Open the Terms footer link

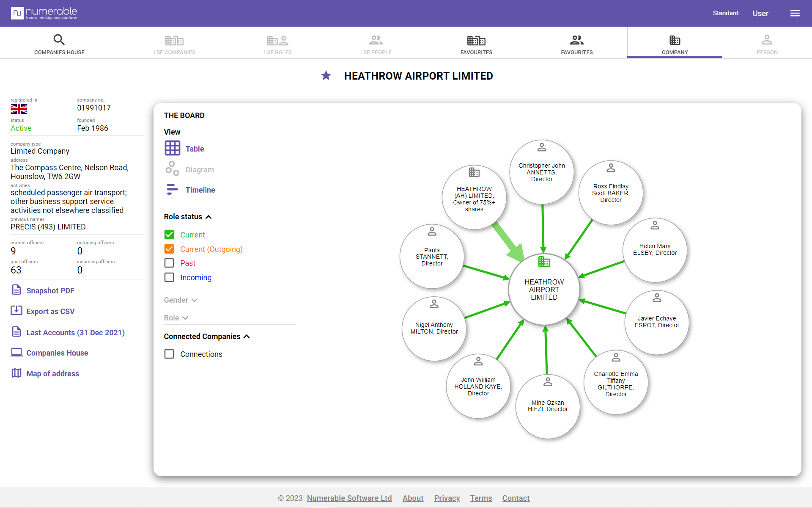(x=481, y=498)
